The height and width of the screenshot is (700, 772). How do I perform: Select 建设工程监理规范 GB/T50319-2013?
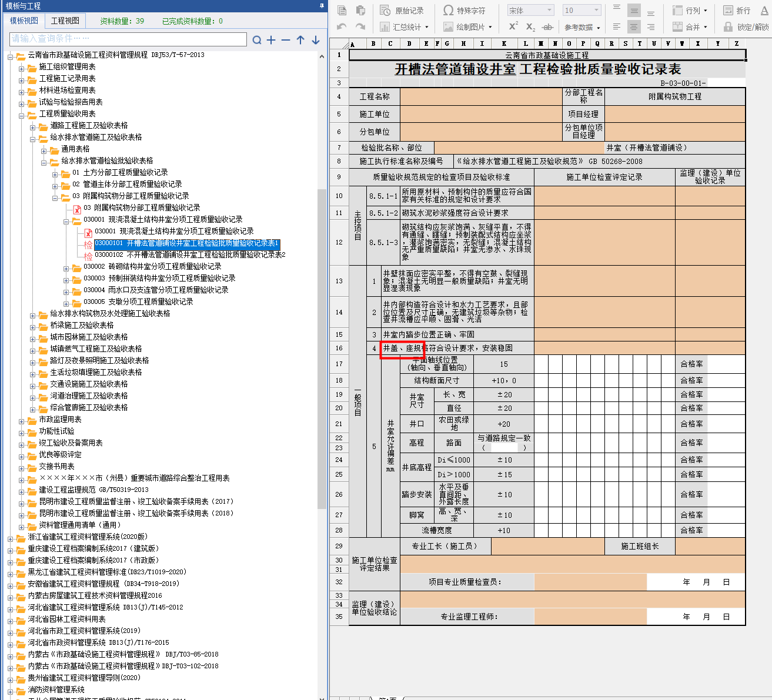[93, 490]
